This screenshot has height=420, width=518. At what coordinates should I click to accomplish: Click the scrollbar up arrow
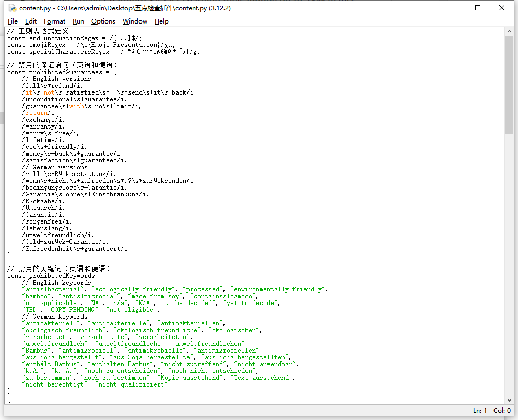click(509, 31)
